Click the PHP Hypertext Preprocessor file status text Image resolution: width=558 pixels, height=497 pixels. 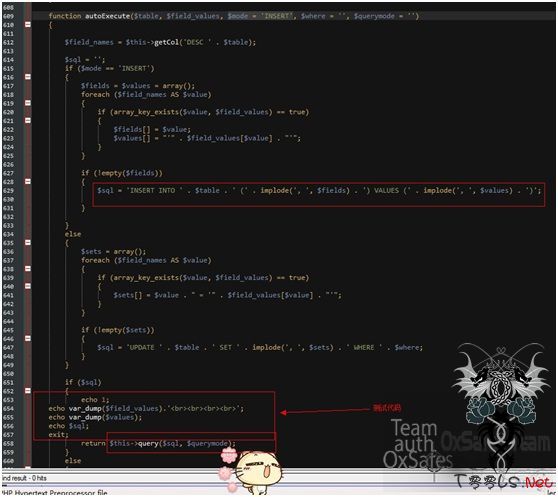click(54, 493)
